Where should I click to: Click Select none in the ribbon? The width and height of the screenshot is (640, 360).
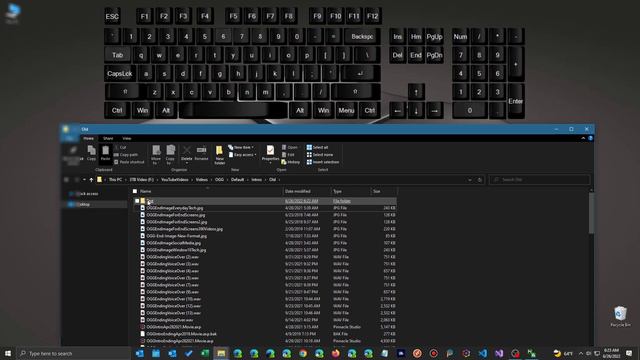pos(320,155)
